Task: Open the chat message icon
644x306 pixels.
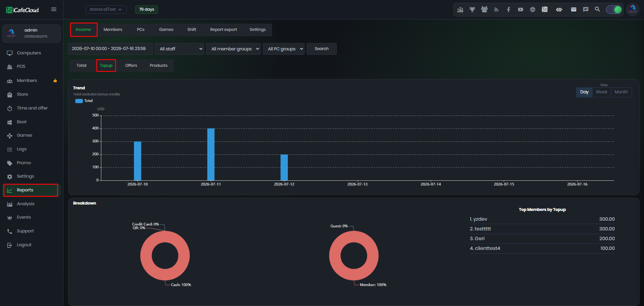Action: 586,9
